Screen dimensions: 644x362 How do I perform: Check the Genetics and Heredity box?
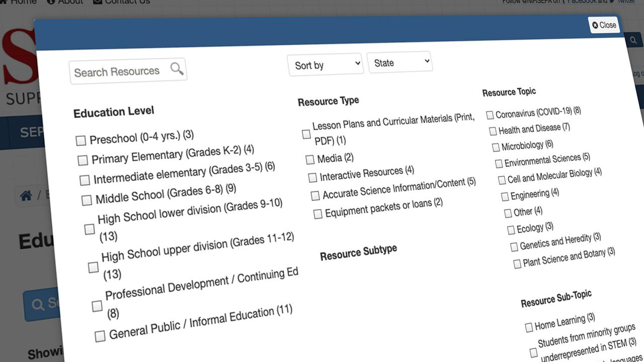coord(514,247)
